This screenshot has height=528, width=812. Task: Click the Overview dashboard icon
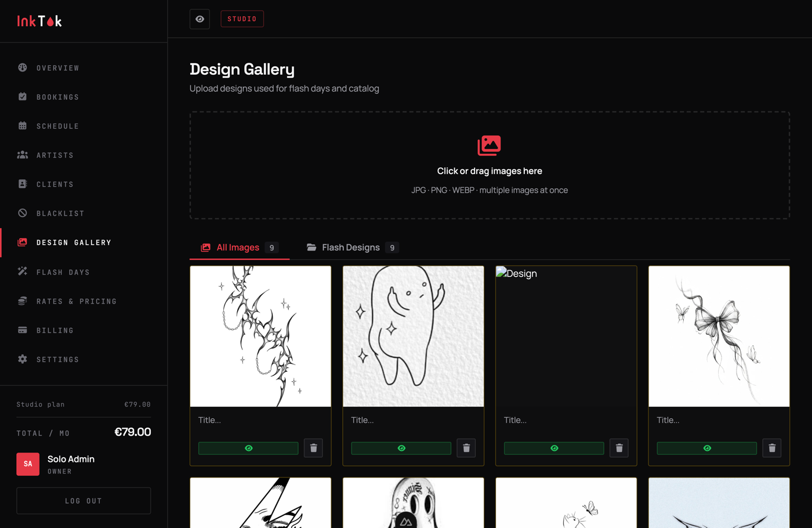tap(23, 67)
